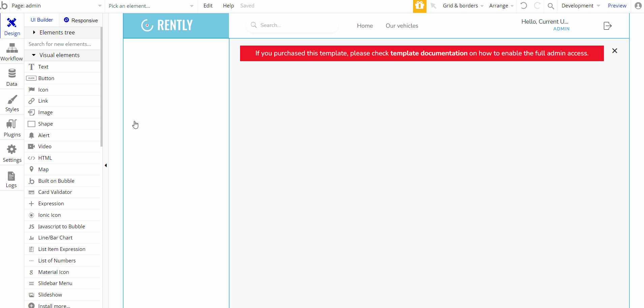Image resolution: width=644 pixels, height=308 pixels.
Task: Open the Styles tab
Action: (12, 102)
